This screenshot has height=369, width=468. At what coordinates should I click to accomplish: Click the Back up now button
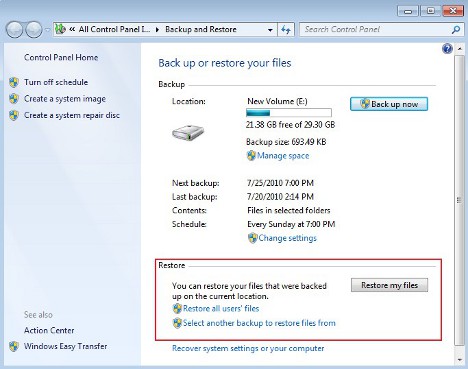coord(389,104)
